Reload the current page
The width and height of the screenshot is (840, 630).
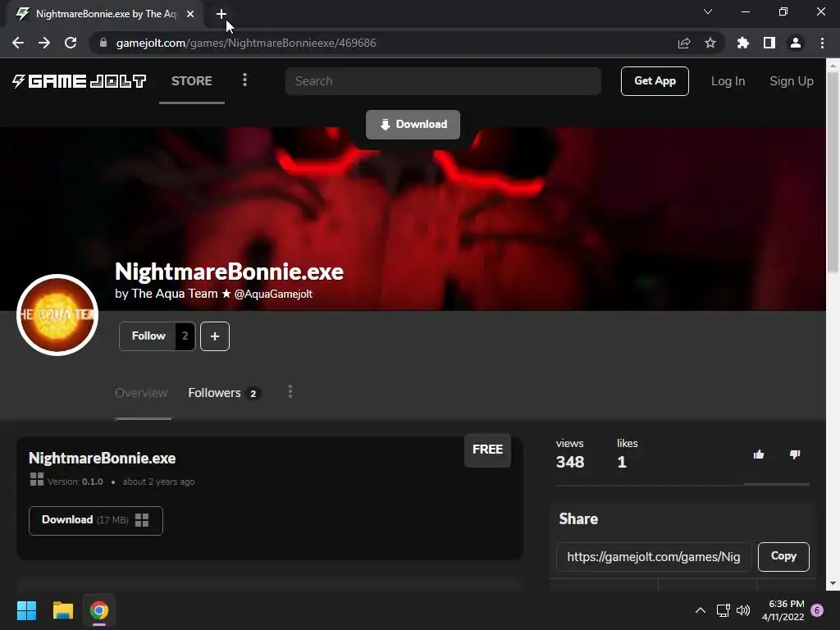click(x=71, y=43)
